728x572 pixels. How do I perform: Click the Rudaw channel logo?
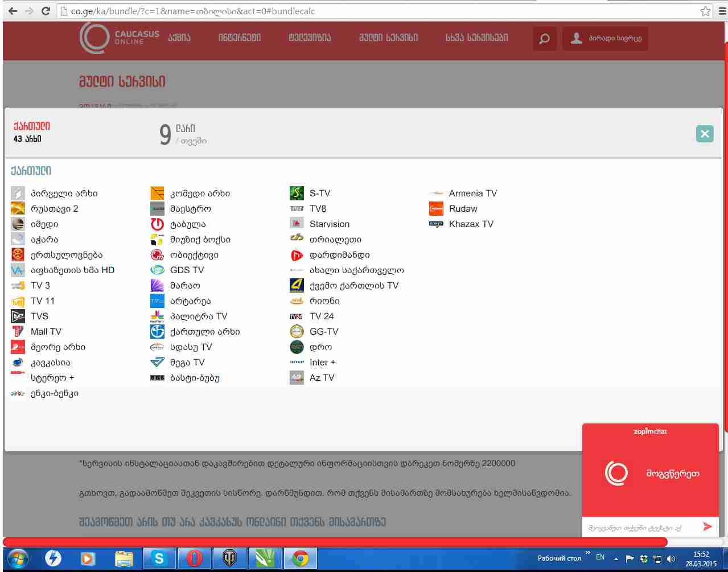(x=436, y=209)
